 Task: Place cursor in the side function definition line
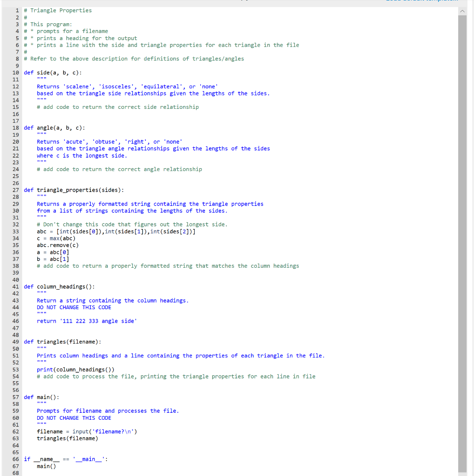51,73
